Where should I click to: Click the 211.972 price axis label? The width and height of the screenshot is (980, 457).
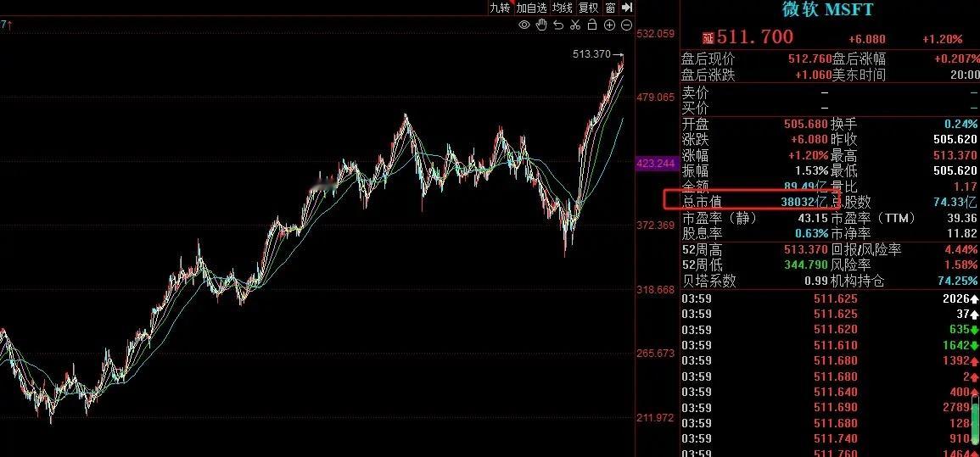(x=656, y=418)
